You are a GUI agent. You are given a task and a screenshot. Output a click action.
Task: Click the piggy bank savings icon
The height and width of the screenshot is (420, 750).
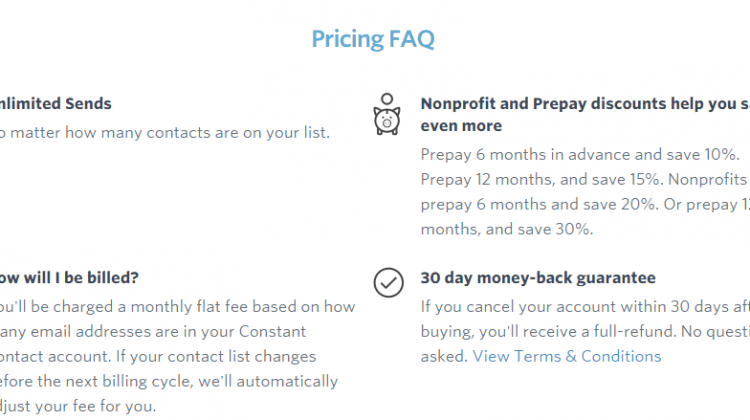[x=387, y=121]
